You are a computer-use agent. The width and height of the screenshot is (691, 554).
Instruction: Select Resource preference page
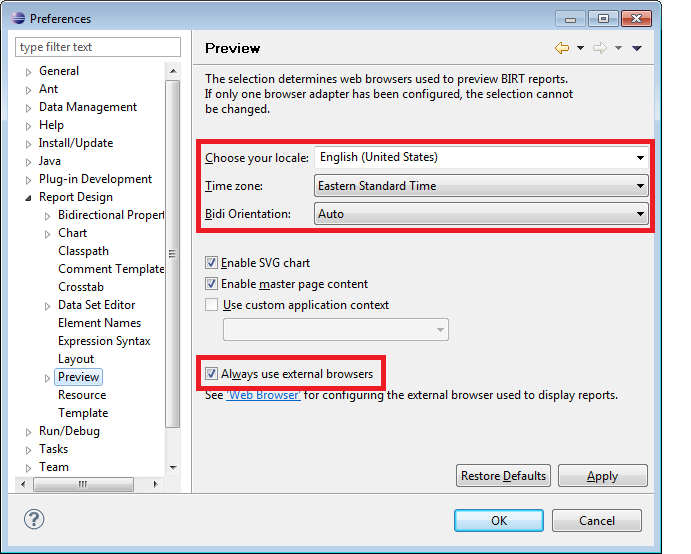[x=82, y=395]
